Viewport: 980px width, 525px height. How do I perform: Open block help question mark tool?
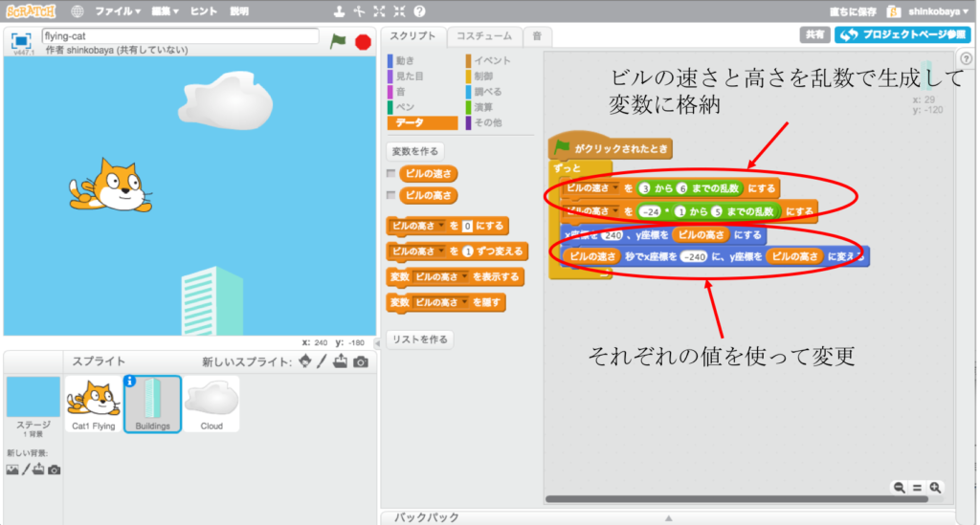point(420,11)
